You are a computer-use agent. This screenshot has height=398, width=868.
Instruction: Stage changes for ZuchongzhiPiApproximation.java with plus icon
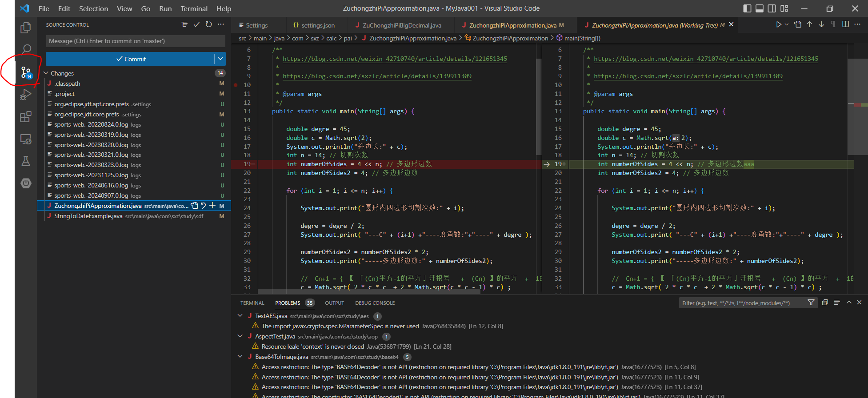[x=212, y=205]
